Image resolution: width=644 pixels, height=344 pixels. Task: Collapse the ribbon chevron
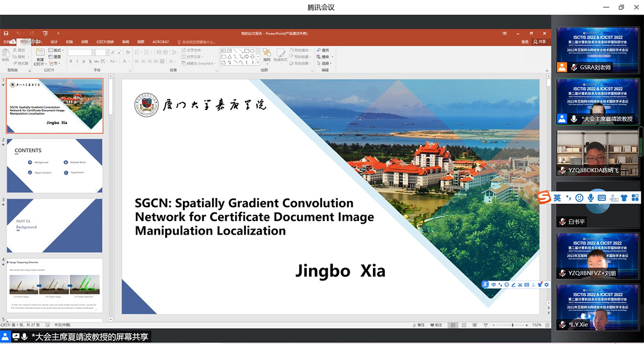tap(546, 71)
